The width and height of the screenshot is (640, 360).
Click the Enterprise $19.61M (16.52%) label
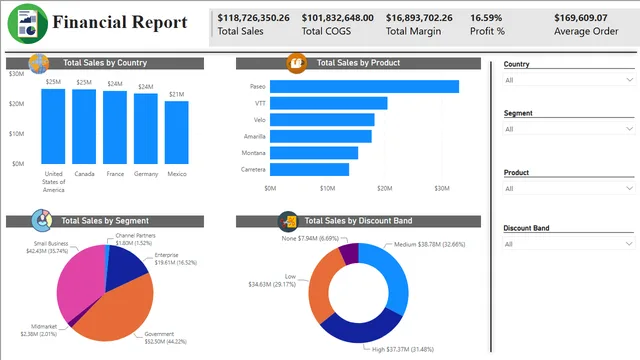pos(176,259)
